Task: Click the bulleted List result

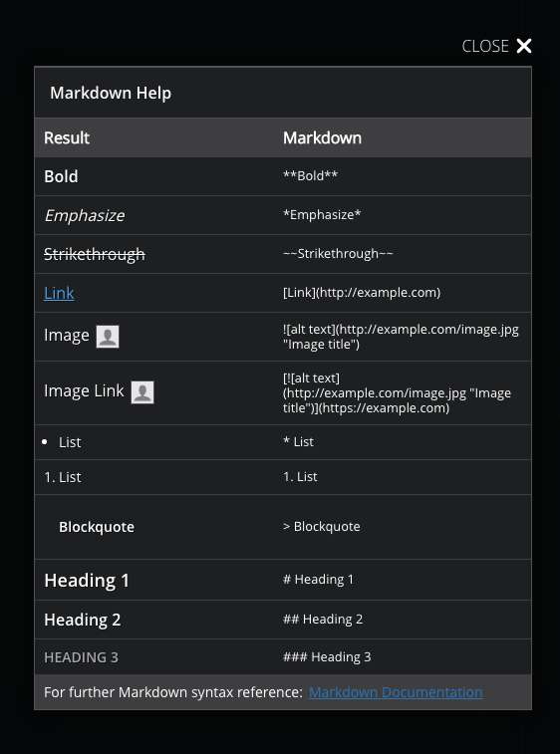Action: [x=70, y=442]
